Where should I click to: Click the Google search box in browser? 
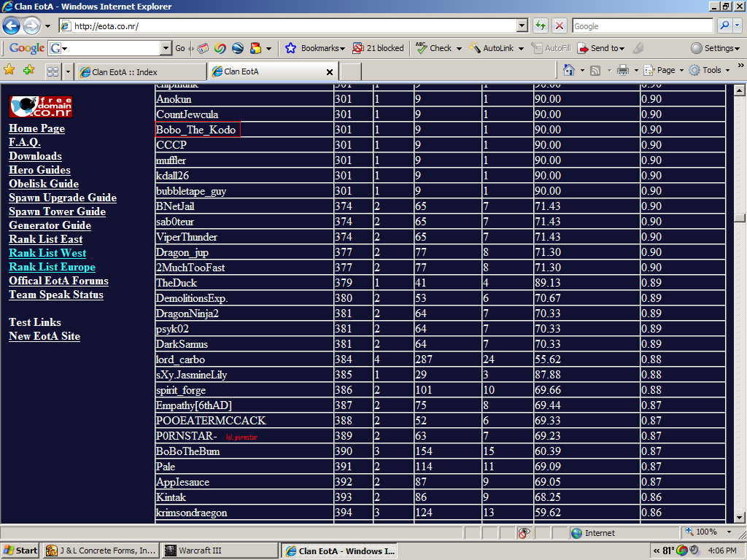pyautogui.click(x=642, y=26)
